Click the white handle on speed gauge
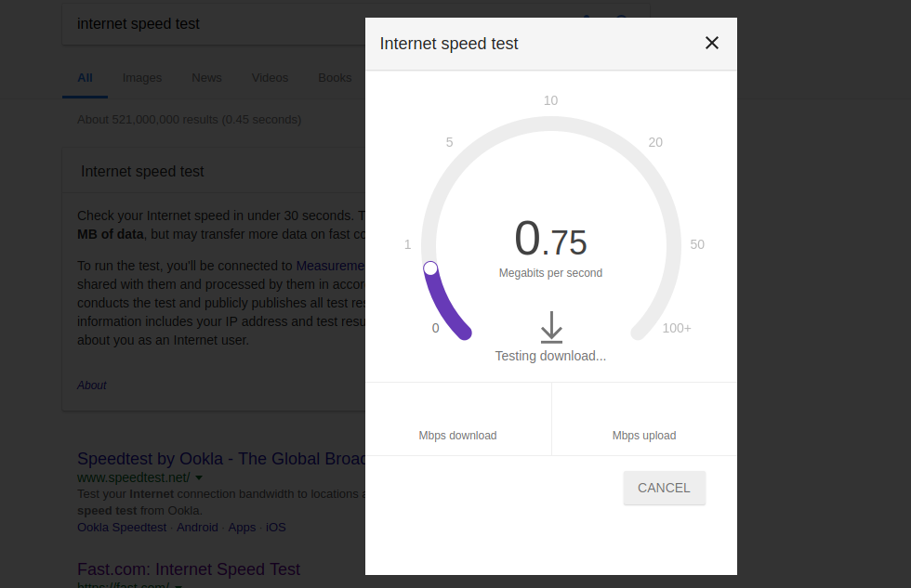Image resolution: width=911 pixels, height=588 pixels. tap(430, 268)
